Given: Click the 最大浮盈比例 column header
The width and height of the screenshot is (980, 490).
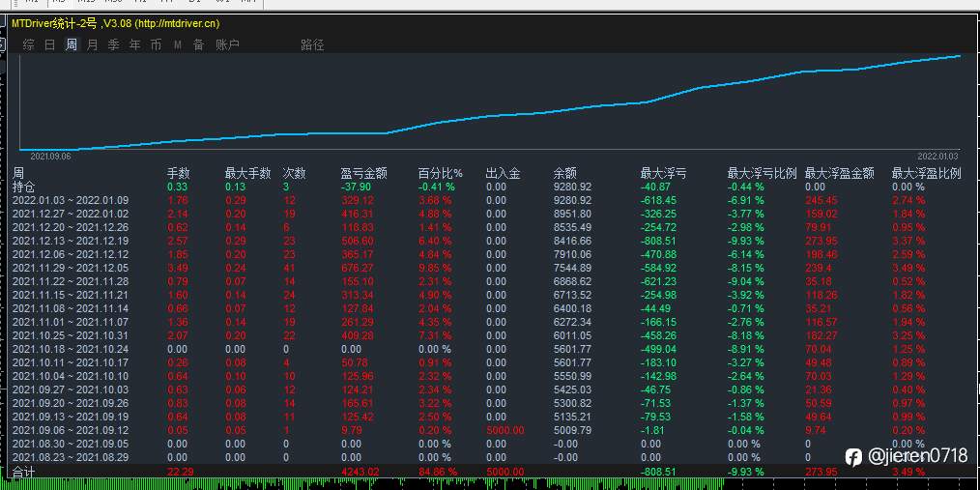Looking at the screenshot, I should pos(926,173).
